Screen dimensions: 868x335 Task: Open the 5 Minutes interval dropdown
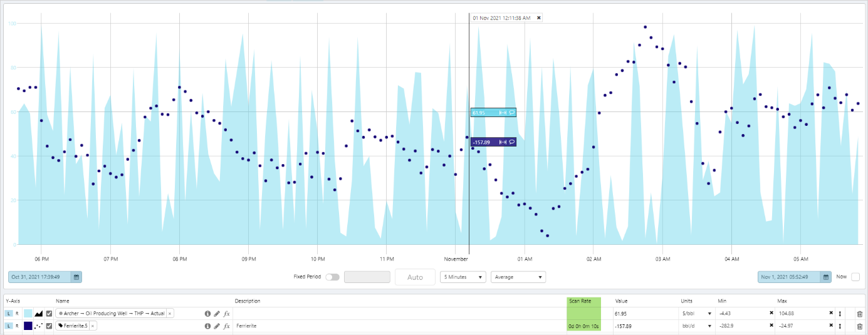point(463,277)
